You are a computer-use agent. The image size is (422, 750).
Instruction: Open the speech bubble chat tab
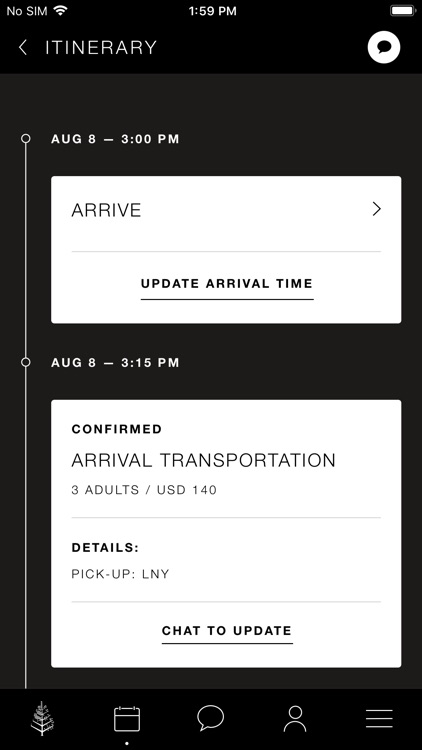[211, 718]
